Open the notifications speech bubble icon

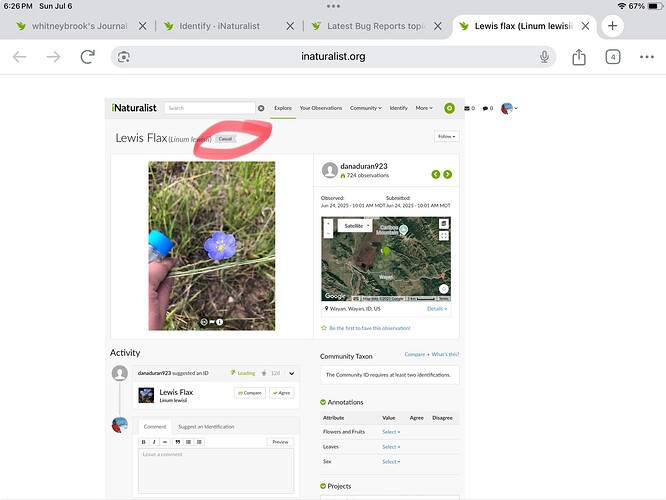coord(488,108)
